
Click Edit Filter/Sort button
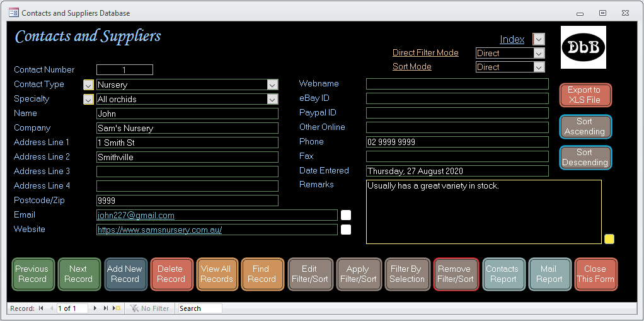pos(311,274)
